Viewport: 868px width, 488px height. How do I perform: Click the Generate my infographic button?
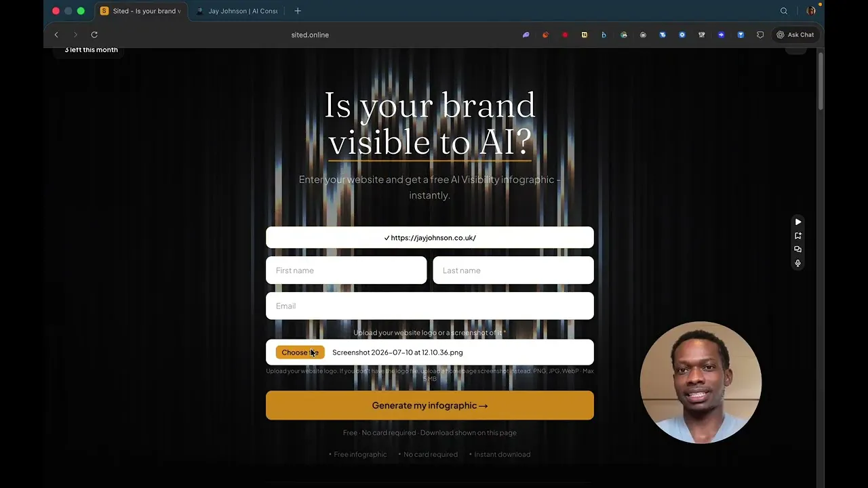(430, 405)
